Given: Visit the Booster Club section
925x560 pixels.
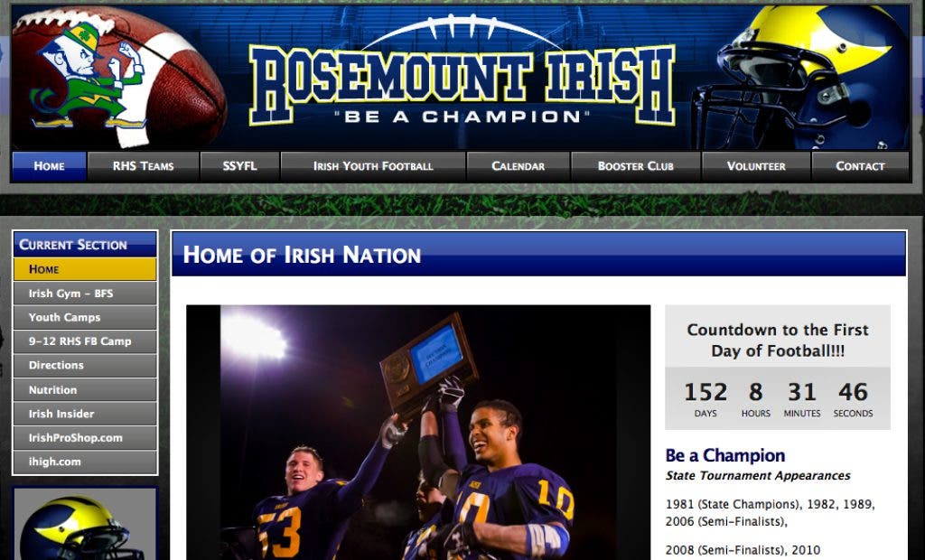Looking at the screenshot, I should [635, 166].
